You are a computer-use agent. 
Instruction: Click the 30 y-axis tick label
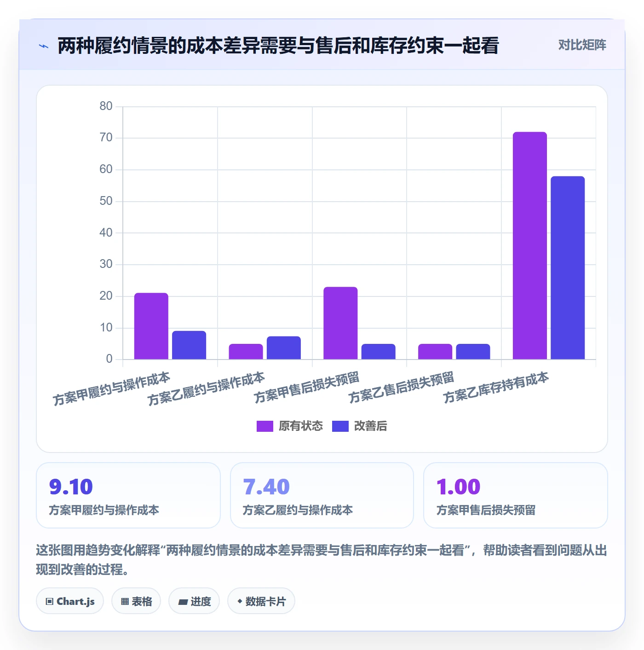tap(106, 264)
